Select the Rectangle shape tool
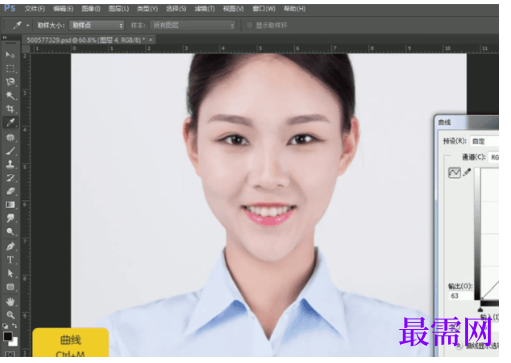This screenshot has width=511, height=363. [x=10, y=287]
